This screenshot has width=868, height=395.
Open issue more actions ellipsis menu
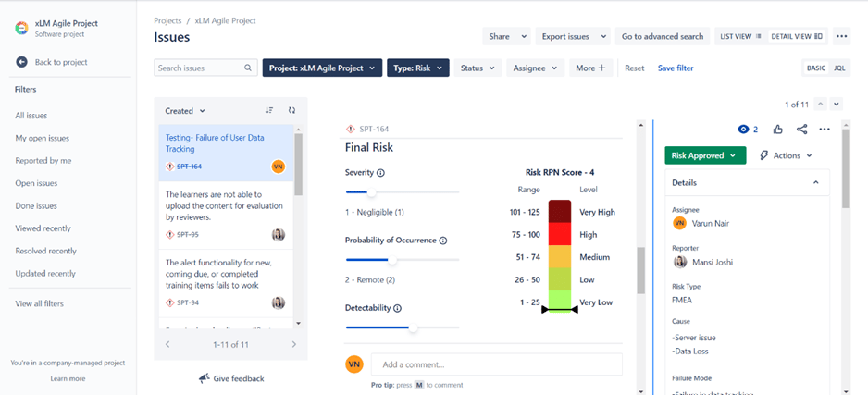coord(825,129)
